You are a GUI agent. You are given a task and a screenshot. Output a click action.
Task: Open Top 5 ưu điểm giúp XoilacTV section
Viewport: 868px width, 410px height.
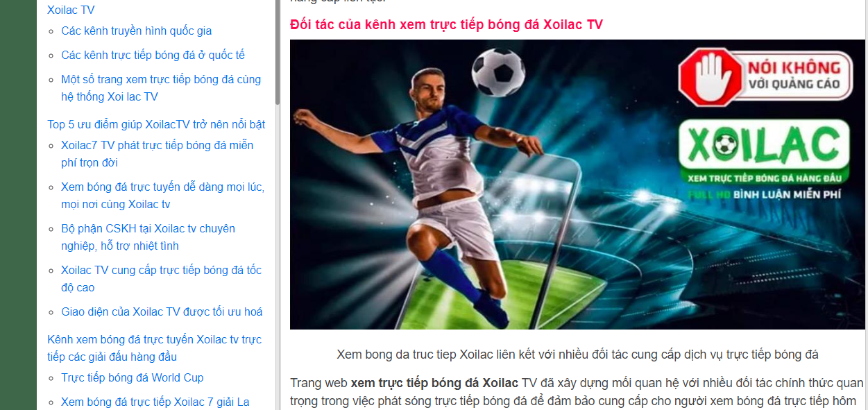(x=156, y=124)
